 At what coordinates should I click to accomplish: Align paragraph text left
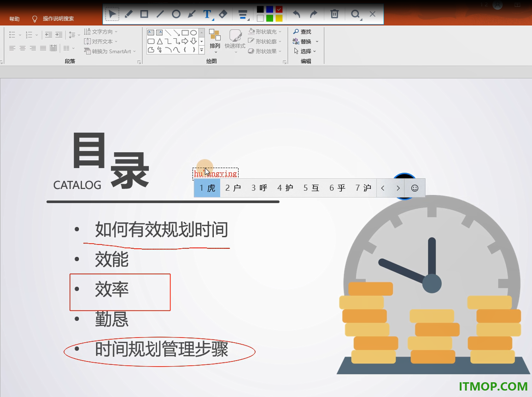[12, 48]
